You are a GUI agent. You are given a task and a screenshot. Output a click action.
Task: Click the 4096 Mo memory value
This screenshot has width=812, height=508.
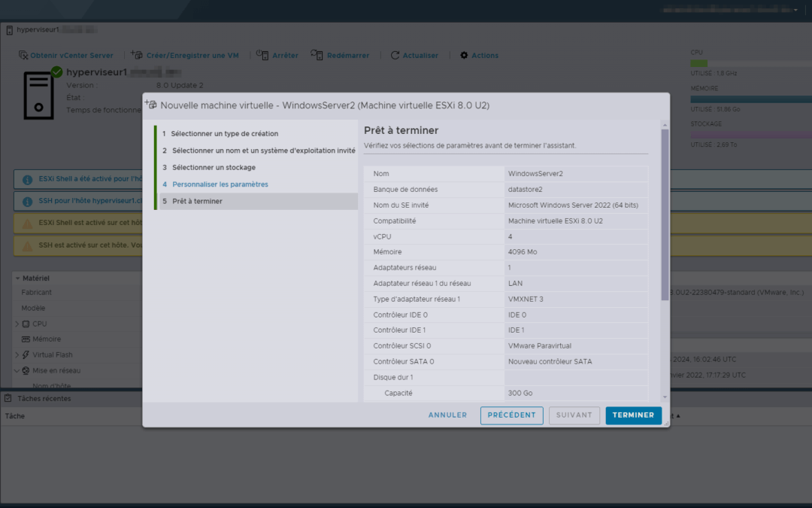(523, 252)
